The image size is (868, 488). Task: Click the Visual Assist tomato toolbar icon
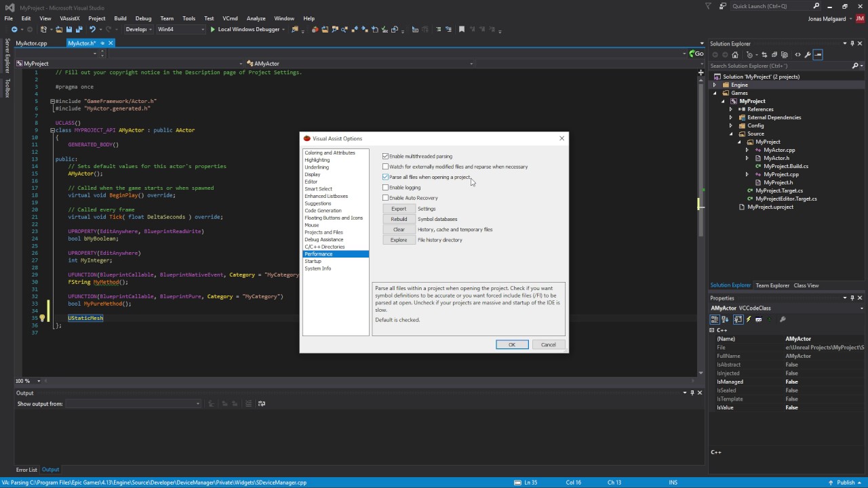tap(315, 29)
